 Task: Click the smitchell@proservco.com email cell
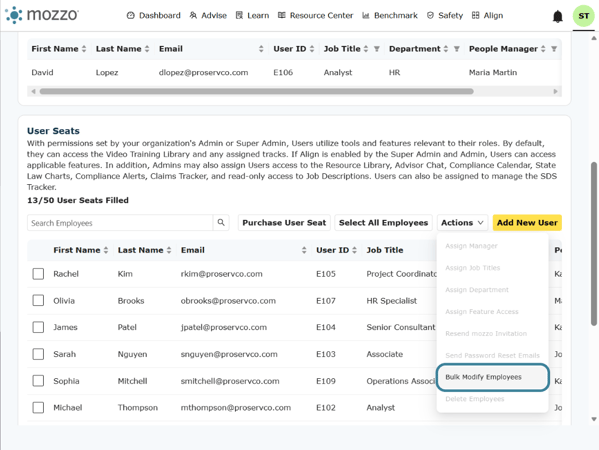point(230,381)
